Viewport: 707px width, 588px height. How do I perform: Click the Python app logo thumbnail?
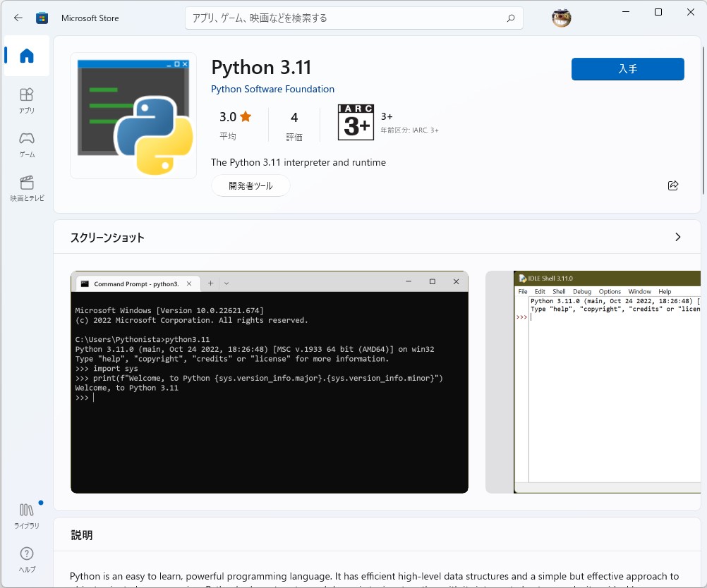(133, 115)
